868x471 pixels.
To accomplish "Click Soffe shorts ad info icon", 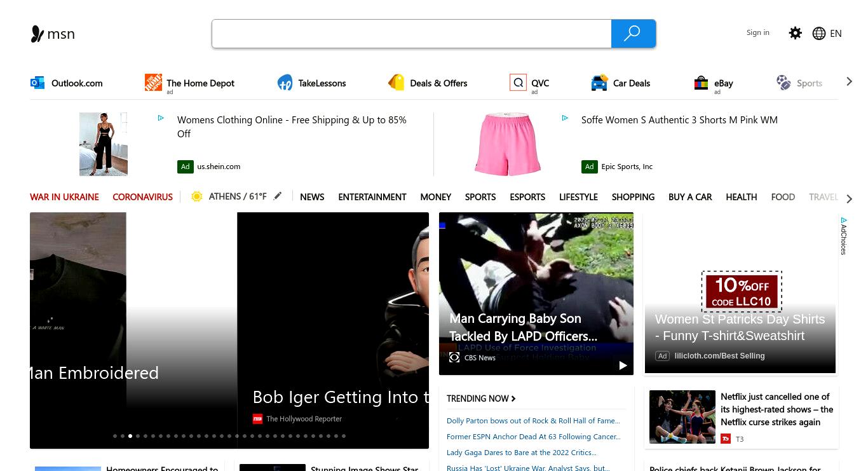I will [x=565, y=118].
